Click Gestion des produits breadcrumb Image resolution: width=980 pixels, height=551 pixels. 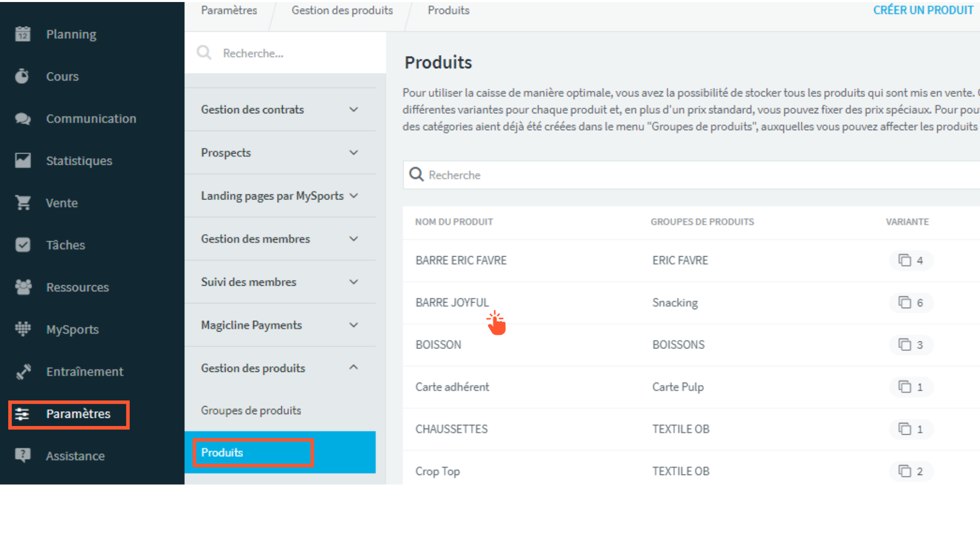(342, 10)
